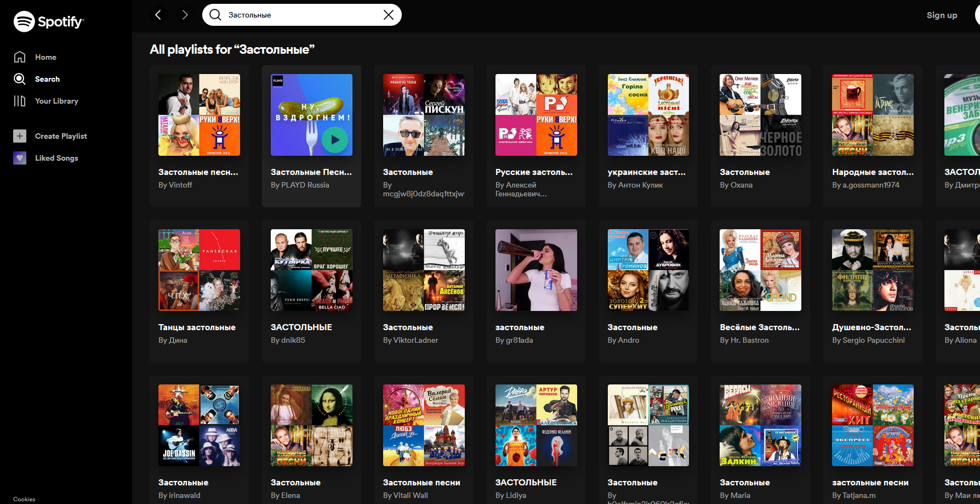Click the Home house icon
This screenshot has width=980, height=504.
point(20,57)
